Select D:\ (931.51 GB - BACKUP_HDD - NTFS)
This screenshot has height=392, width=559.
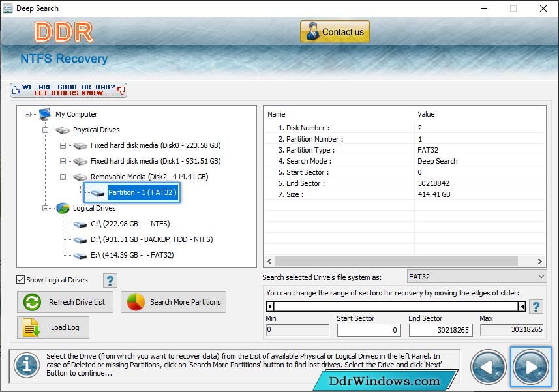151,239
